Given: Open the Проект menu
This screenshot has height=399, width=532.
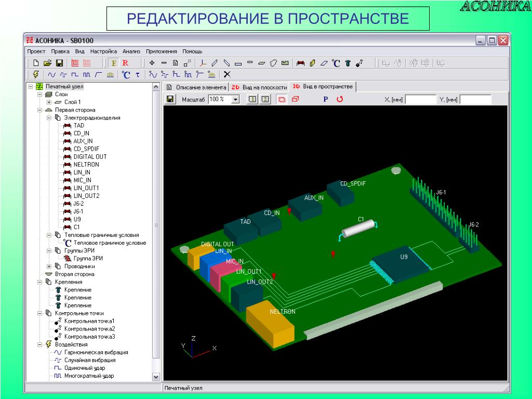Looking at the screenshot, I should [x=36, y=51].
